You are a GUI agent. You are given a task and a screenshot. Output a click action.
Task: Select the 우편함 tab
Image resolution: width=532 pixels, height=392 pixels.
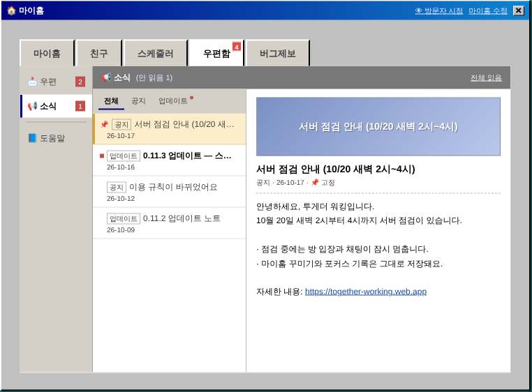tap(216, 53)
